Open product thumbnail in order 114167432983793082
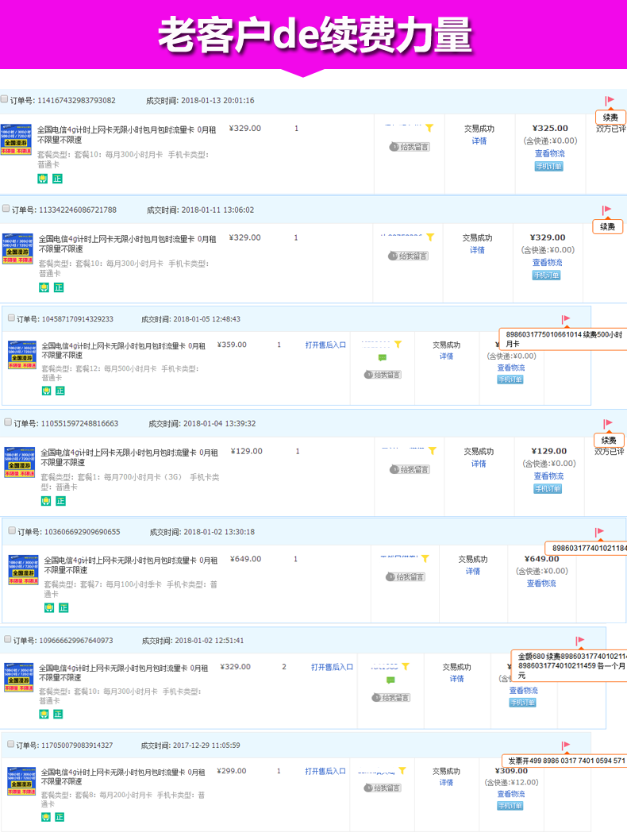The width and height of the screenshot is (627, 840). [16, 139]
